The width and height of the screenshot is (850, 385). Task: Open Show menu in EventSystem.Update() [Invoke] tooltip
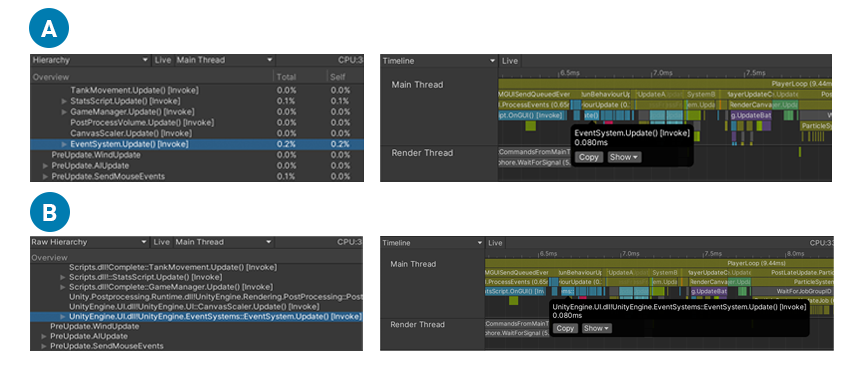623,157
